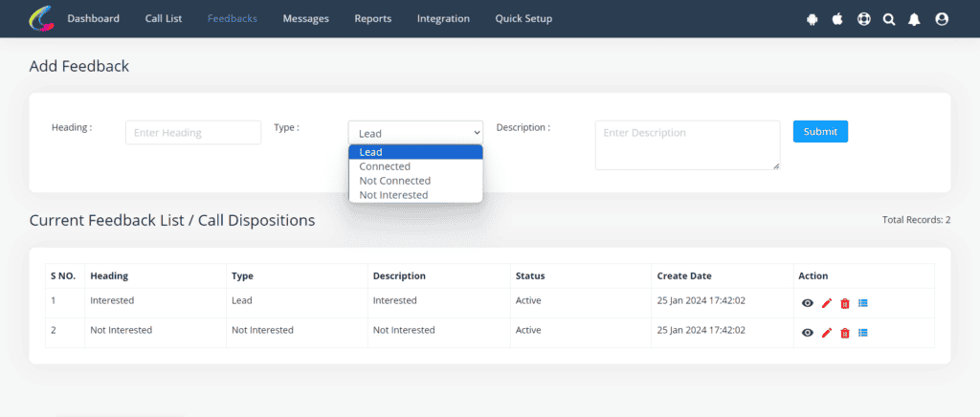Image resolution: width=980 pixels, height=417 pixels.
Task: Select Connected from the Type list
Action: click(x=385, y=166)
